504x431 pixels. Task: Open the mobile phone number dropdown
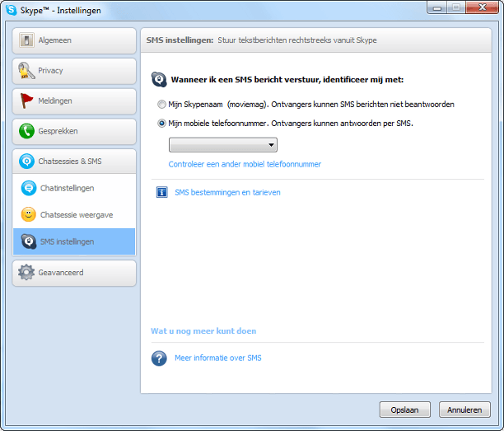pos(223,145)
